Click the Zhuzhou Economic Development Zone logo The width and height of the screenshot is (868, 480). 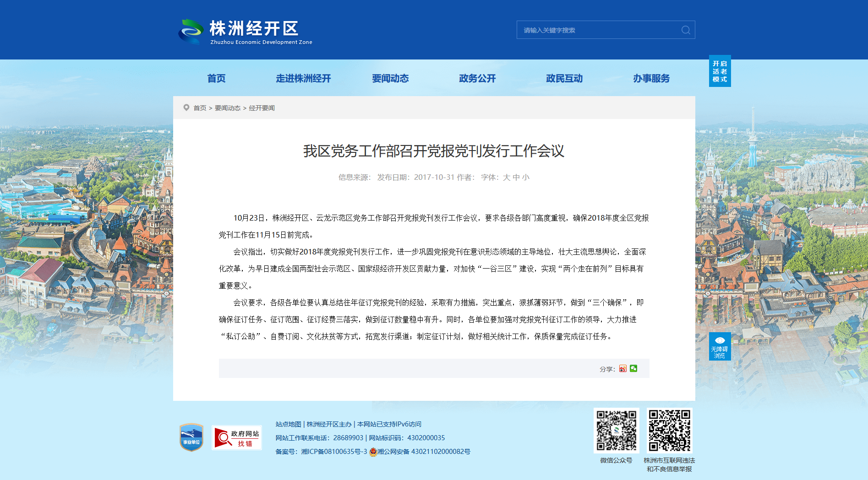click(x=245, y=31)
